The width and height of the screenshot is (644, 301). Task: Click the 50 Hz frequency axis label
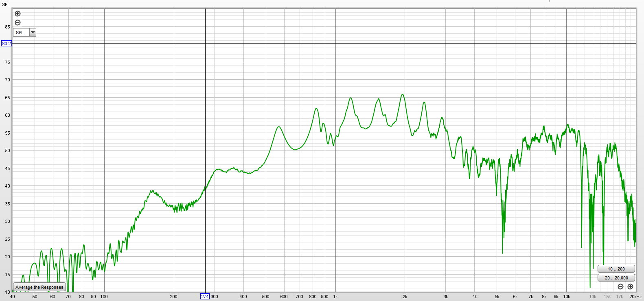35,297
